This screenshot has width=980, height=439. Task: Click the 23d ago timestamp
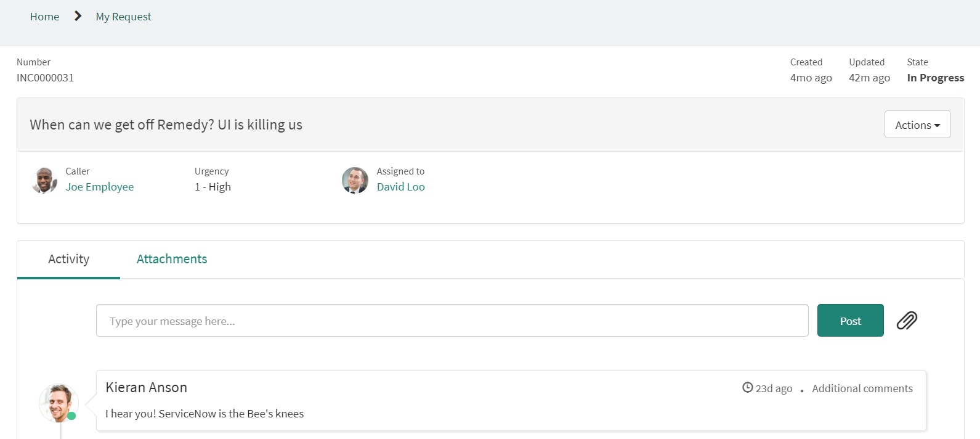click(x=774, y=388)
